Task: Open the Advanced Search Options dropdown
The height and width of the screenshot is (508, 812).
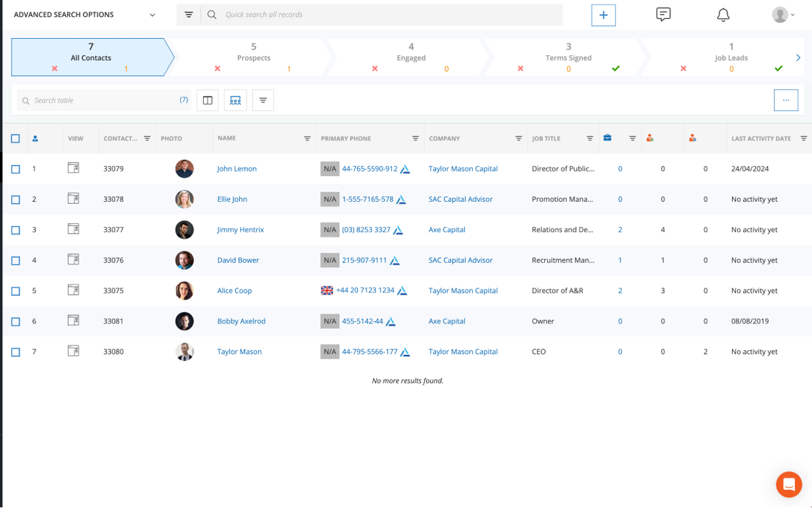Action: pos(151,13)
